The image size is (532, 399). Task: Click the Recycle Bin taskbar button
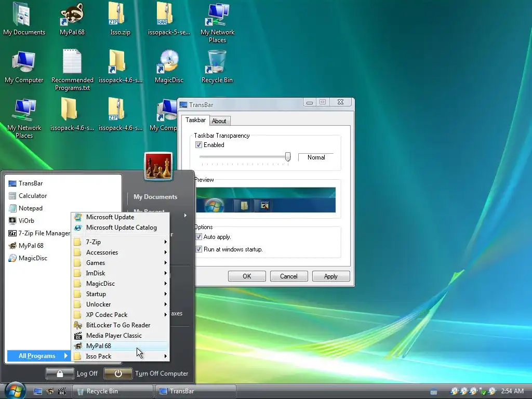click(x=113, y=391)
